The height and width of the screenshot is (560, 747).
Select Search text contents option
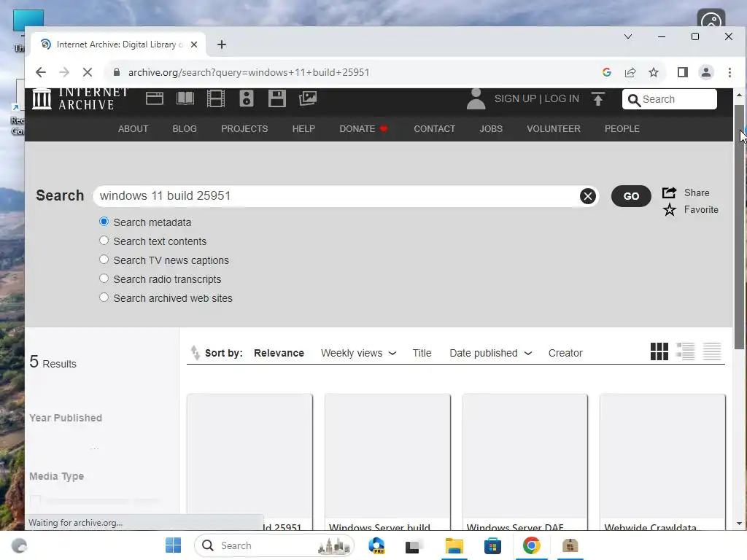coord(104,241)
